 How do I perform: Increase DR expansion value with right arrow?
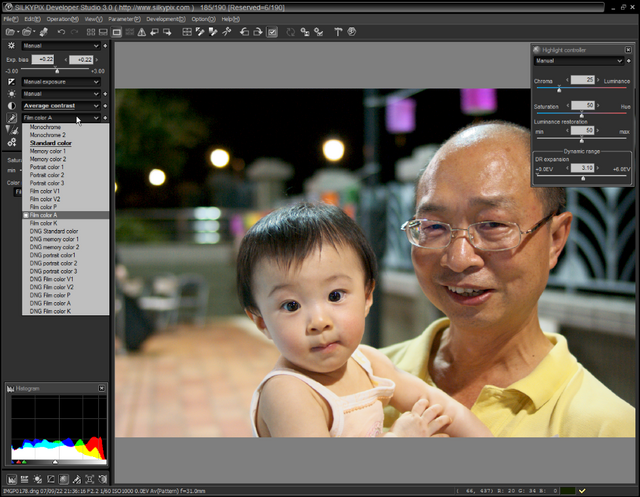pyautogui.click(x=598, y=168)
